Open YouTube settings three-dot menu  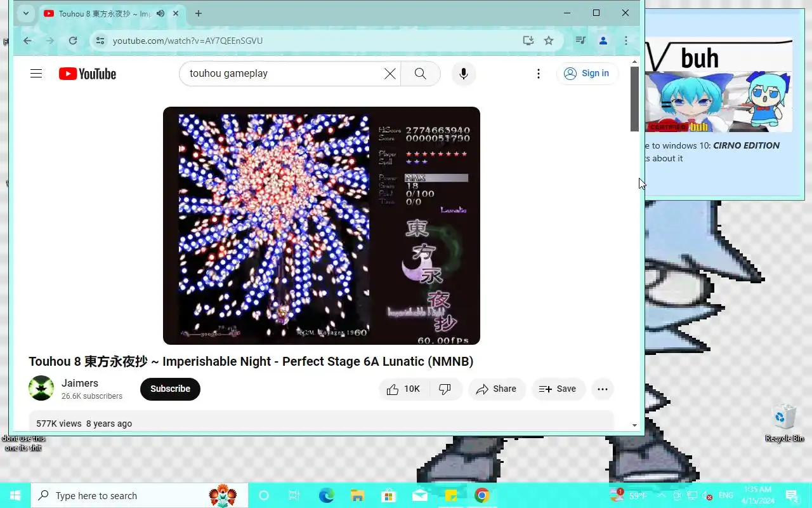click(x=539, y=74)
